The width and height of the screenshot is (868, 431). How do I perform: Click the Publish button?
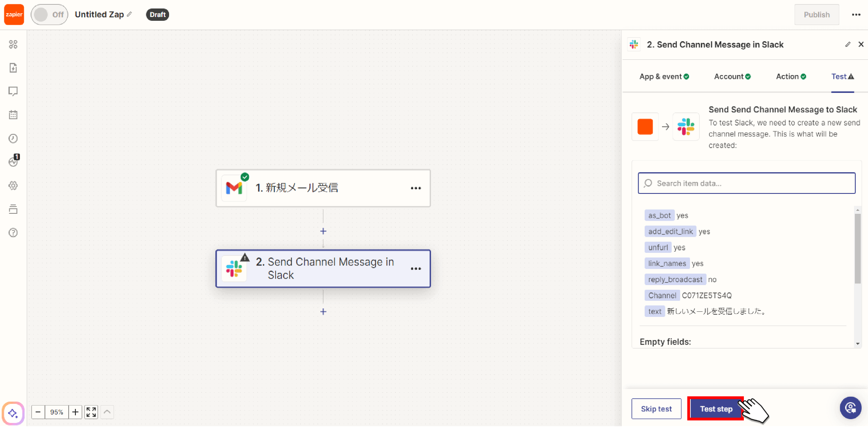(816, 14)
